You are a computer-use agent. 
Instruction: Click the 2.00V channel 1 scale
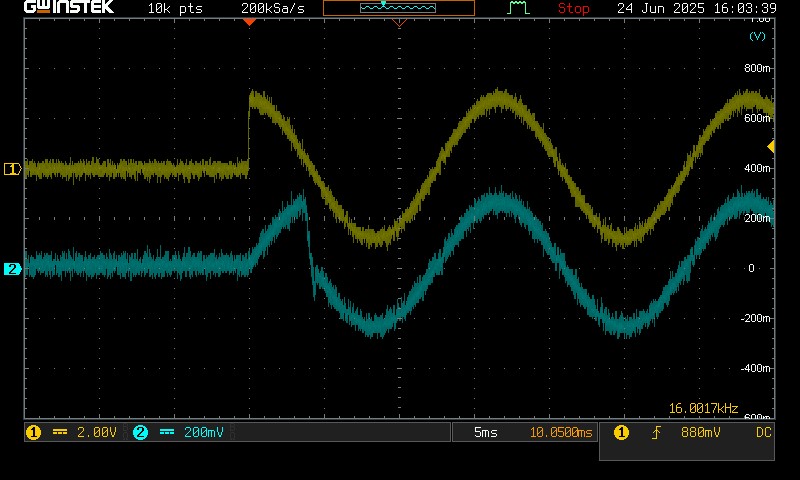click(97, 433)
